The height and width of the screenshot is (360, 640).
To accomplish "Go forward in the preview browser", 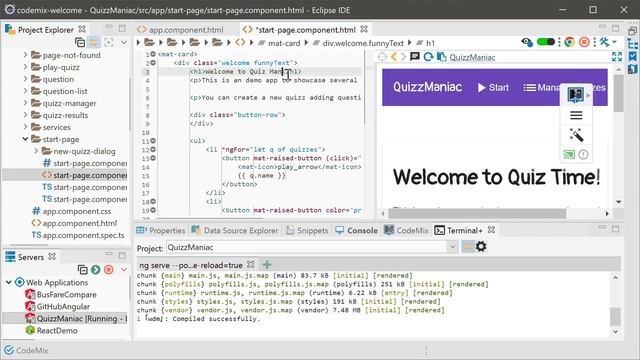I will [x=403, y=57].
